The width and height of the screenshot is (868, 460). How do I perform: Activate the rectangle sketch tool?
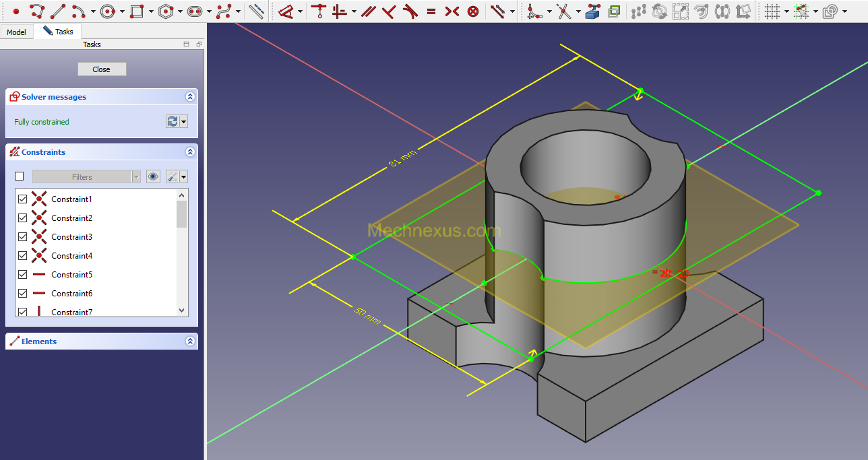click(137, 11)
